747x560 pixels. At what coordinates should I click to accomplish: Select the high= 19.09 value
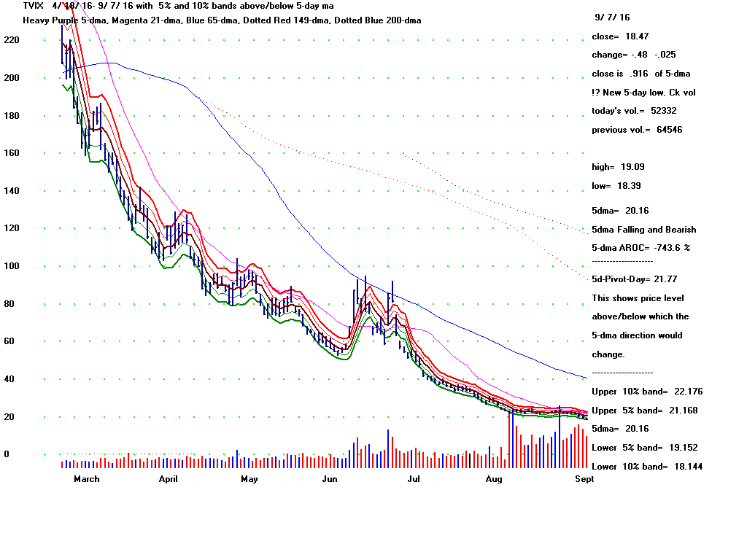click(x=618, y=167)
